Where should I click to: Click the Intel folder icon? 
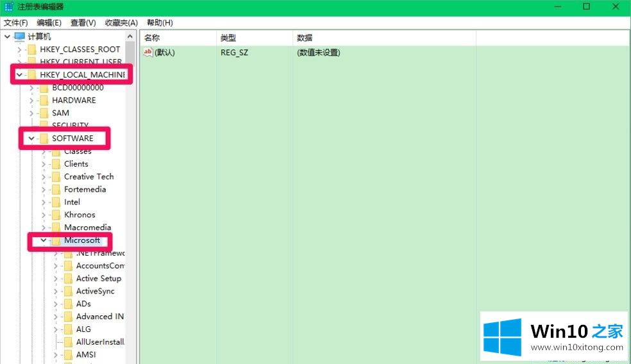(x=56, y=202)
